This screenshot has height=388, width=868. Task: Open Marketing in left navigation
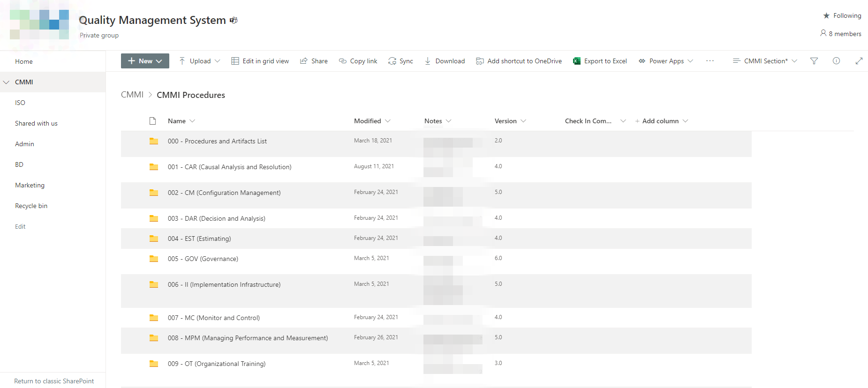(x=30, y=185)
